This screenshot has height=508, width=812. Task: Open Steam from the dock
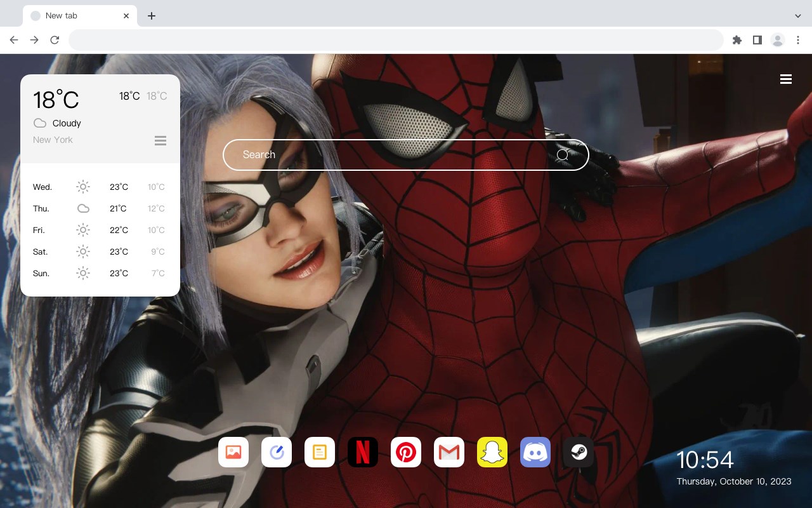(x=579, y=452)
